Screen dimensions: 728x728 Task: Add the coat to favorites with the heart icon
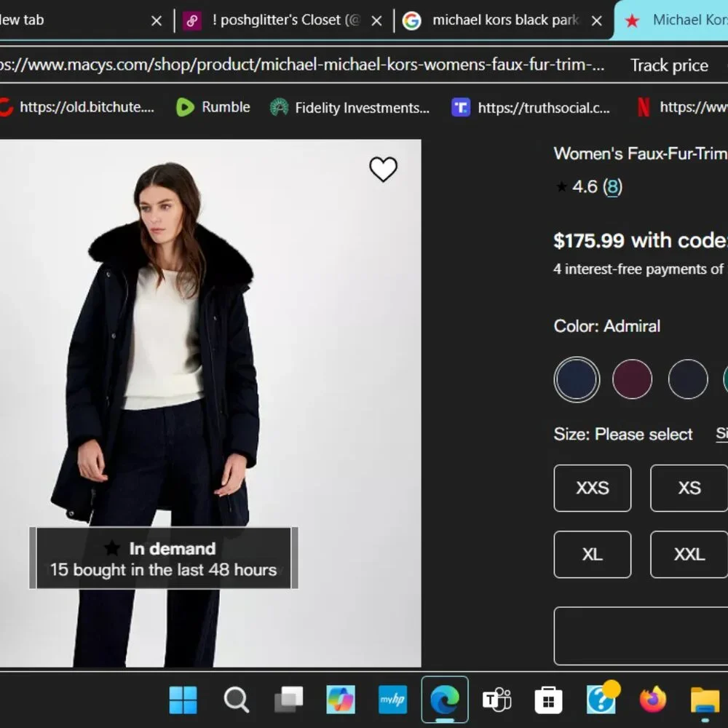tap(383, 169)
